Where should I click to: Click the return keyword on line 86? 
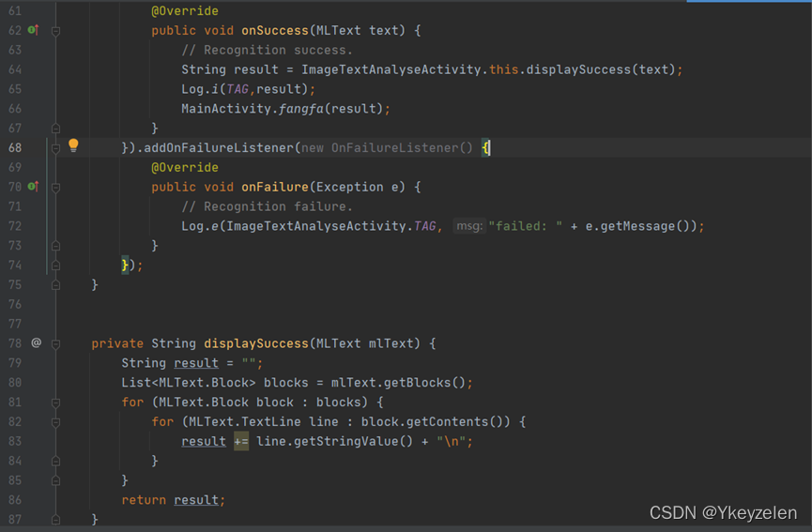point(144,500)
